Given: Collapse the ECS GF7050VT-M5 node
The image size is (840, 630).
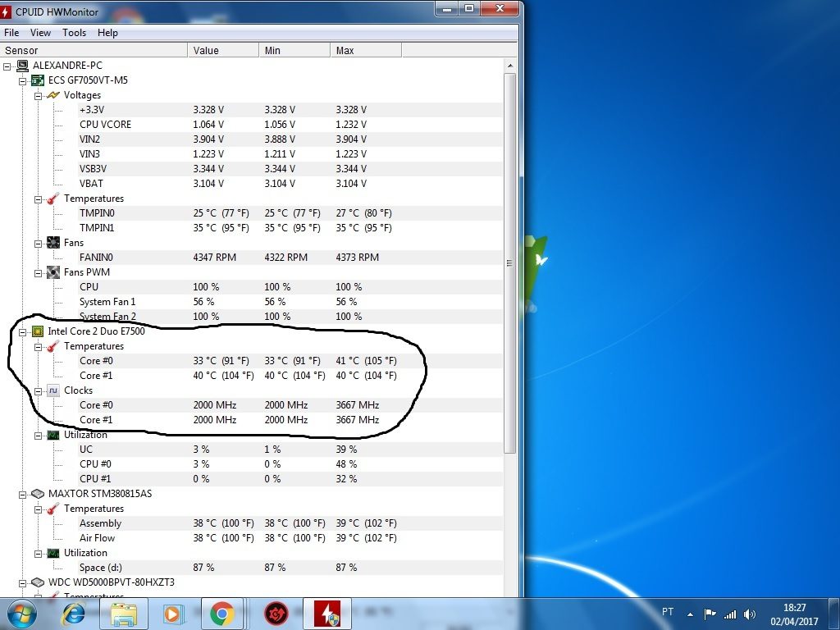Looking at the screenshot, I should pos(22,81).
